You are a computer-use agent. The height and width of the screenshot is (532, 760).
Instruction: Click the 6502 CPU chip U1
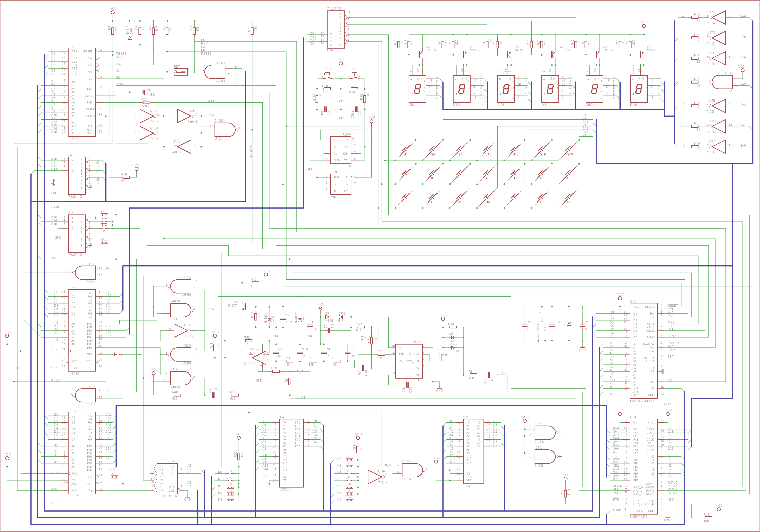[x=82, y=92]
